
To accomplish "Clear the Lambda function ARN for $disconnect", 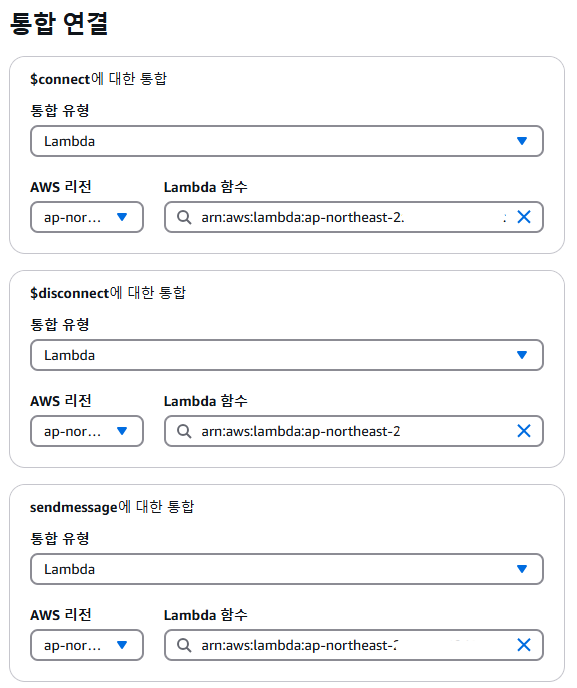I will click(x=524, y=431).
